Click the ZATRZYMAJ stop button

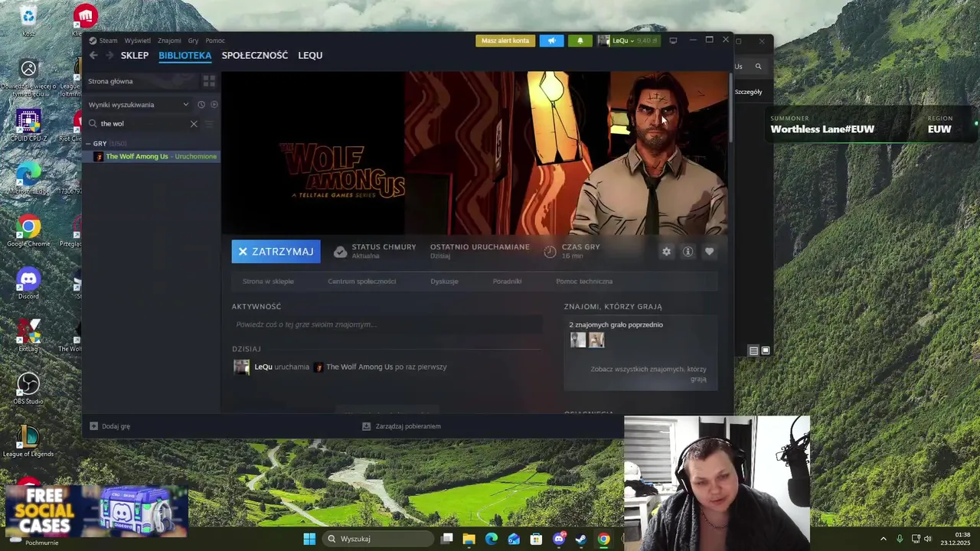(276, 252)
